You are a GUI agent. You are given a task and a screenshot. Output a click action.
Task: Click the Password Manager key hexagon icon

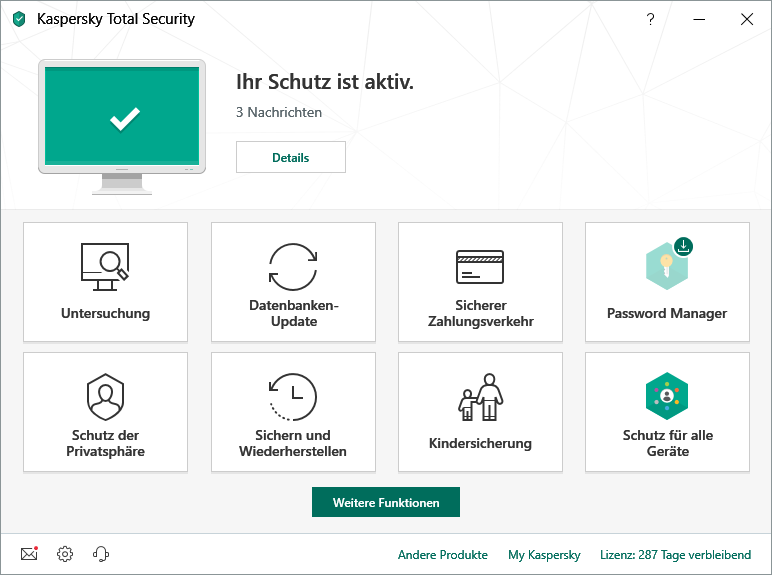[x=667, y=266]
